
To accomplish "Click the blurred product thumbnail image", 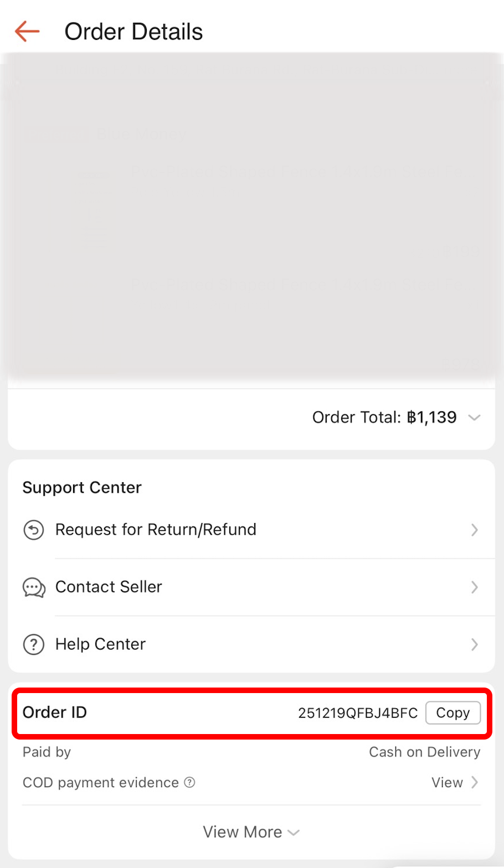I will click(x=82, y=210).
